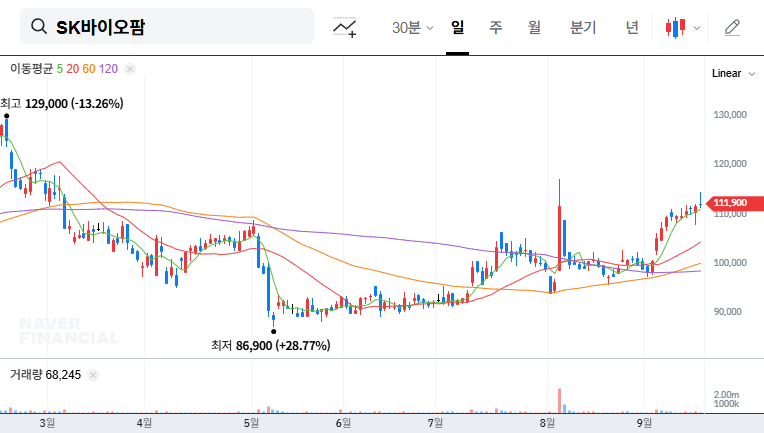Viewport: 764px width, 433px height.
Task: Click the 5-day moving average label
Action: [59, 69]
